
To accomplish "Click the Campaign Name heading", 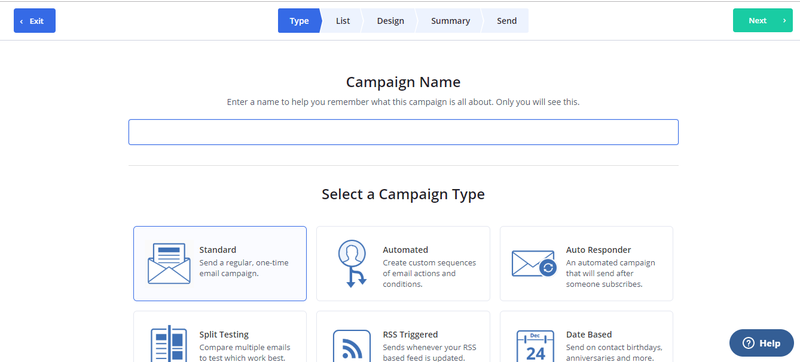I will pos(403,82).
